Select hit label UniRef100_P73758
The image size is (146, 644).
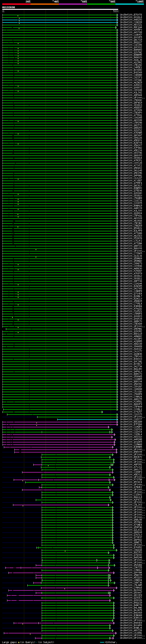(131, 480)
